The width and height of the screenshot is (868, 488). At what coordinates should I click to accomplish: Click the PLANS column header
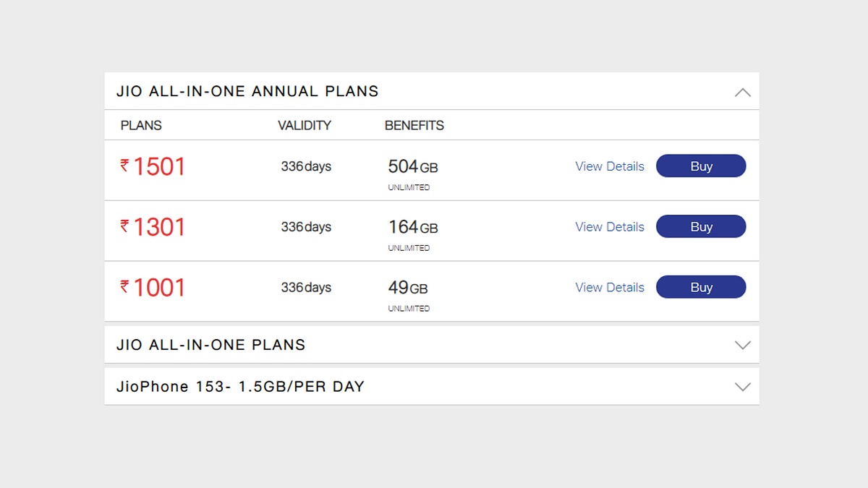[140, 125]
